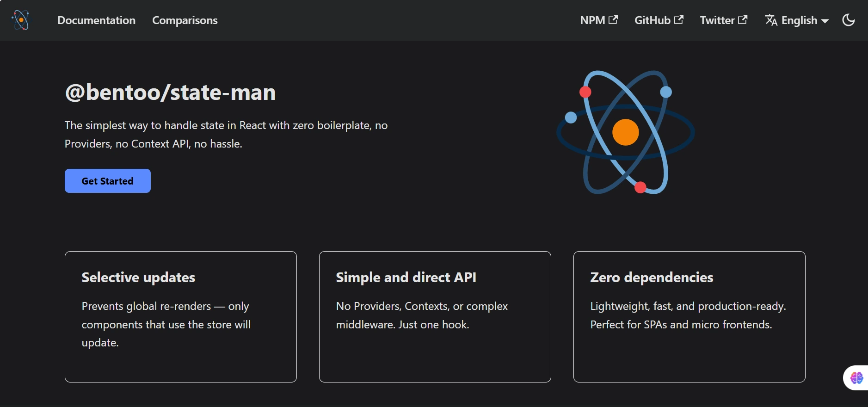This screenshot has width=868, height=407.
Task: Click the external-link icon after Twitter
Action: 743,20
